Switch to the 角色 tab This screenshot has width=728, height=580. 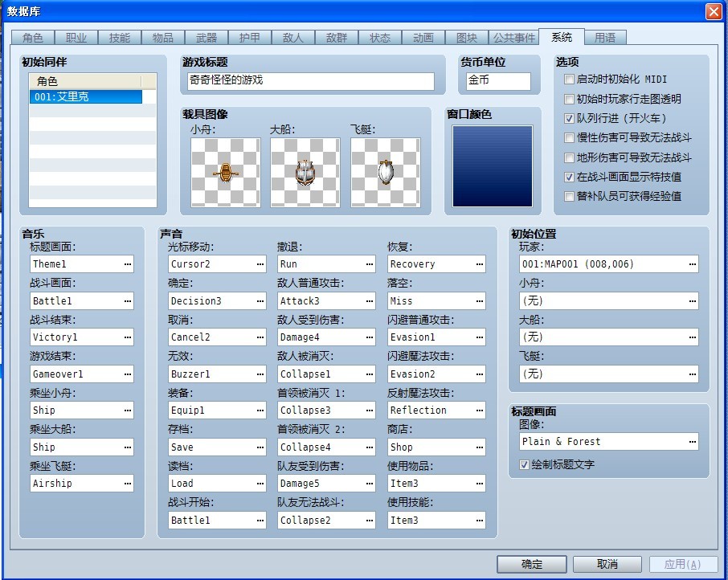tap(32, 38)
